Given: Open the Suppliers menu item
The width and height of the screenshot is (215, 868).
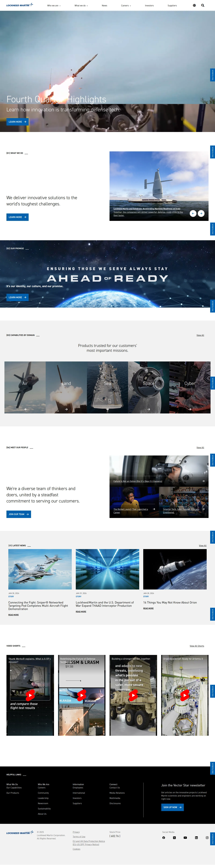Looking at the screenshot, I should [172, 5].
